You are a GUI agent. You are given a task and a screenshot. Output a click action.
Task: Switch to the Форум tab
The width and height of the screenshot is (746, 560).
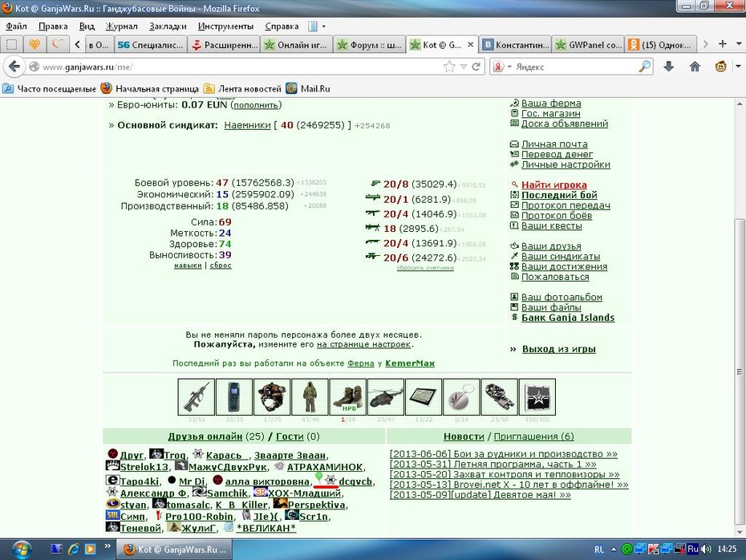(370, 45)
